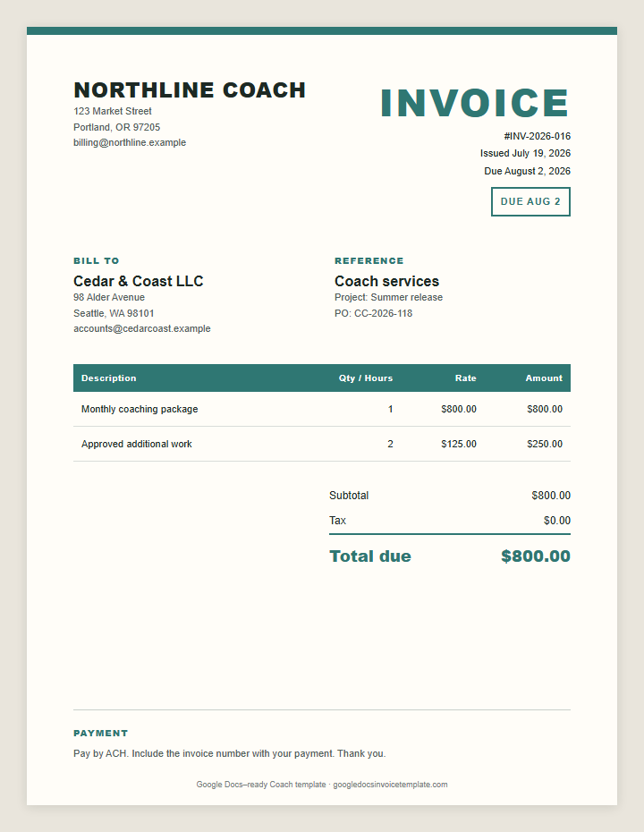Select the 123 Market Street address line
644x832 pixels.
click(x=113, y=111)
